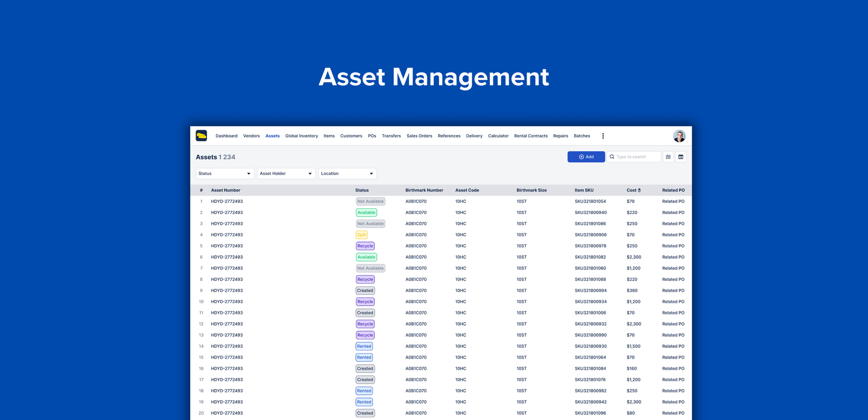Open the Items menu item
Screen dimensions: 868x420
point(329,136)
